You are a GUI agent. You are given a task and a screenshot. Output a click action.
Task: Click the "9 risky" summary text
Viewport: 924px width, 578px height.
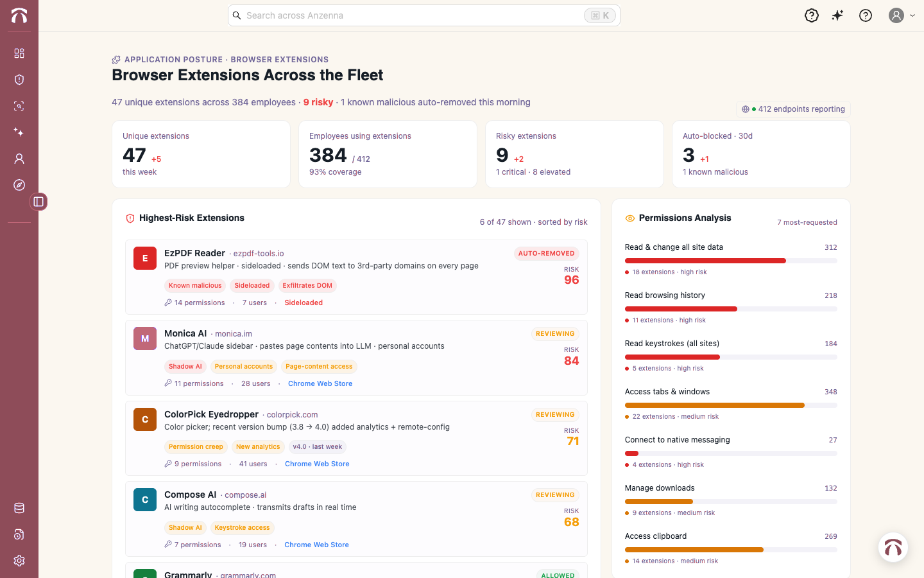coord(318,102)
